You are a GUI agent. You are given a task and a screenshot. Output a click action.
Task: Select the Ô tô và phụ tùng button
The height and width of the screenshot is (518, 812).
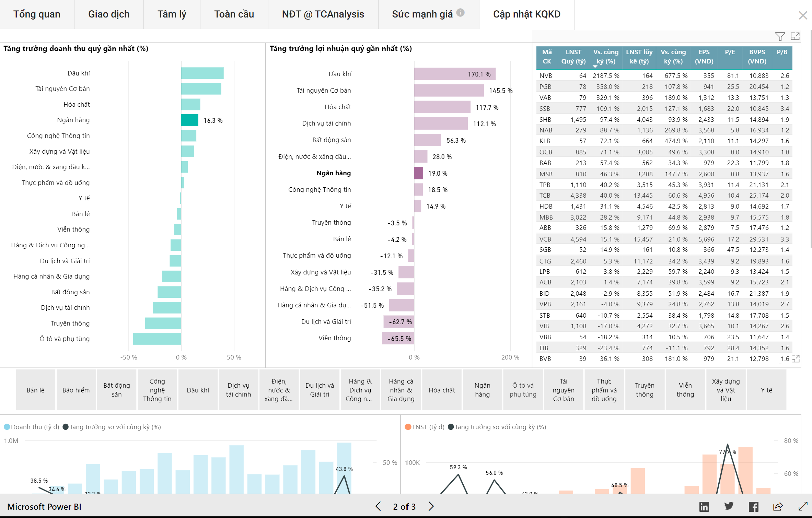coord(523,390)
